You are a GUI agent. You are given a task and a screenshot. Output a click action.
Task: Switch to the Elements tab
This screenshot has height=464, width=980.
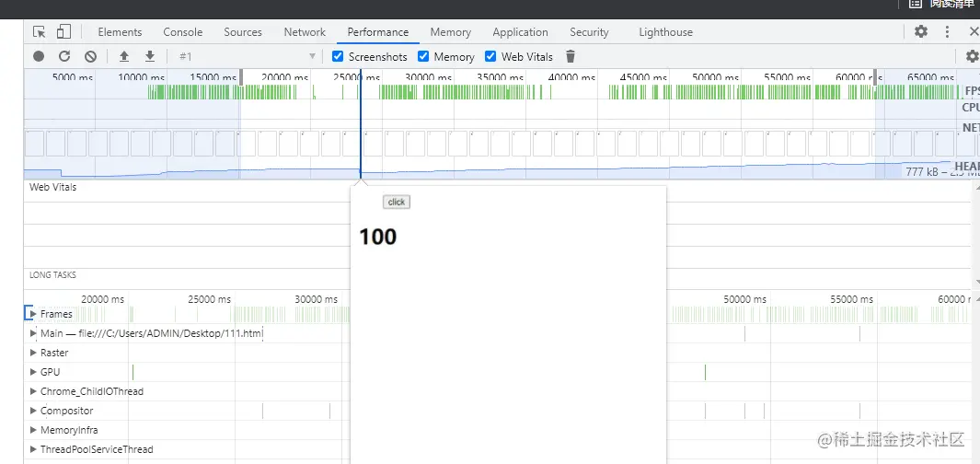[x=120, y=32]
